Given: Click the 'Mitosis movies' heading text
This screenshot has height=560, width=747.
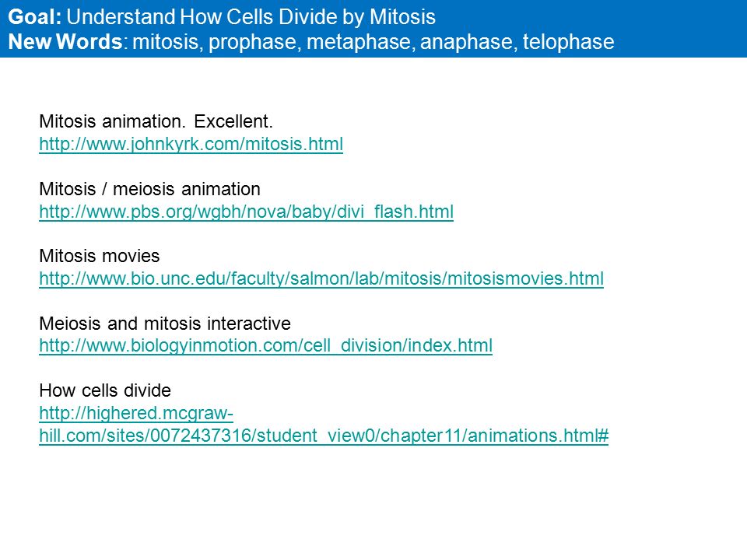Looking at the screenshot, I should (x=99, y=256).
